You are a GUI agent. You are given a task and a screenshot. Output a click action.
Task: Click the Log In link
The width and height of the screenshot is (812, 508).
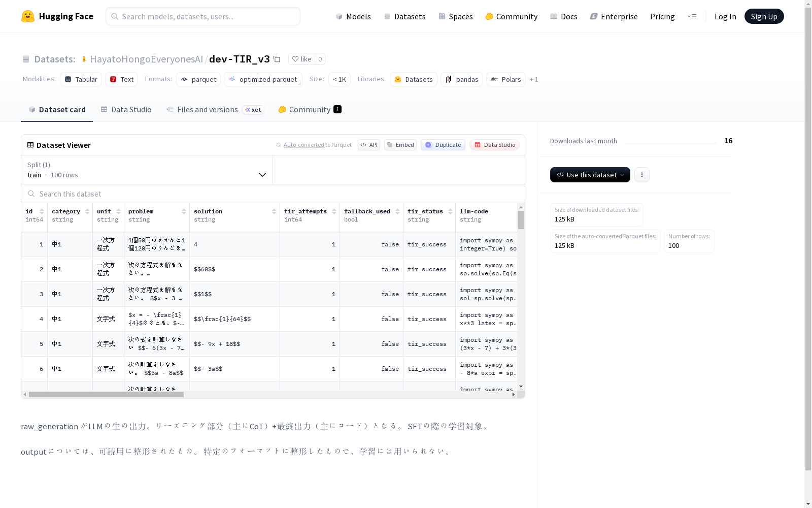point(725,16)
